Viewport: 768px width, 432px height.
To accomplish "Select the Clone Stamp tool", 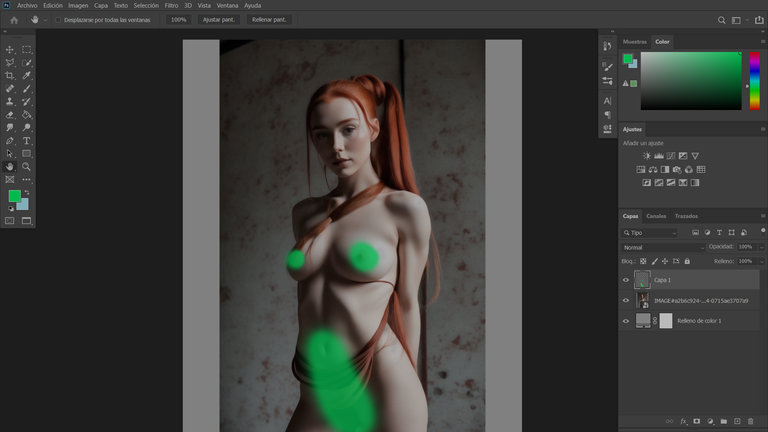I will click(9, 101).
